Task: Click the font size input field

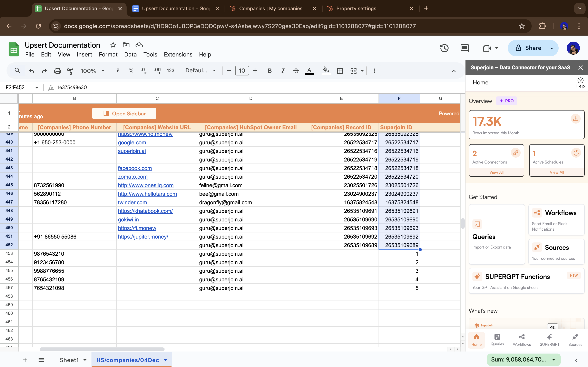Action: click(242, 71)
